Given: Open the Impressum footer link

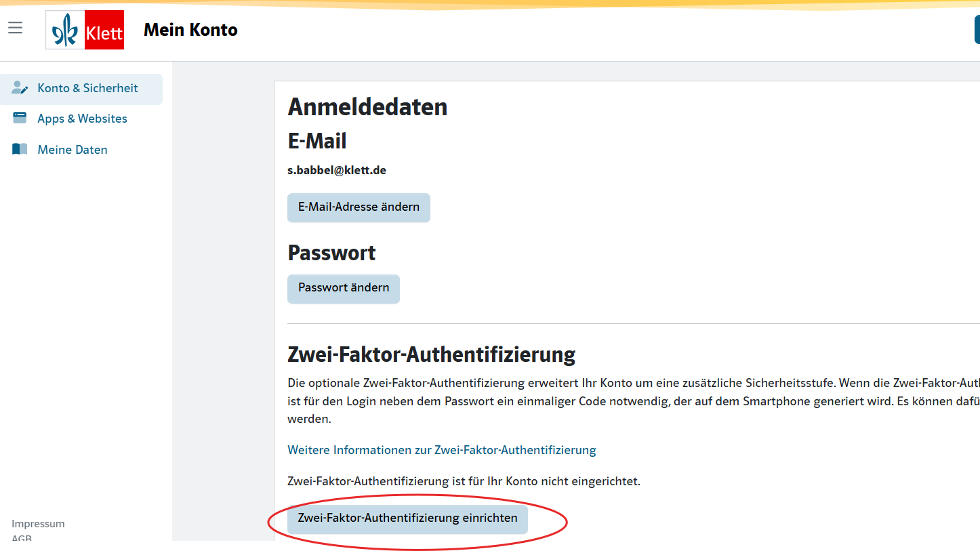Looking at the screenshot, I should click(x=38, y=524).
